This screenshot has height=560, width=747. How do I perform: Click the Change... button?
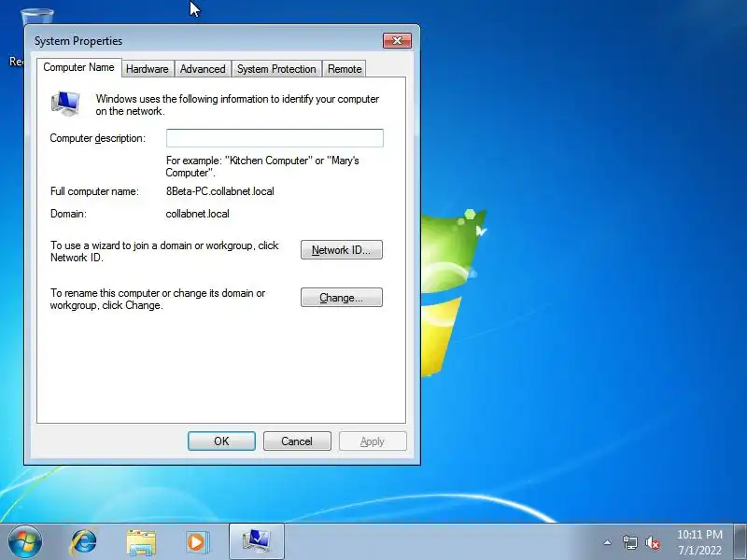click(342, 298)
